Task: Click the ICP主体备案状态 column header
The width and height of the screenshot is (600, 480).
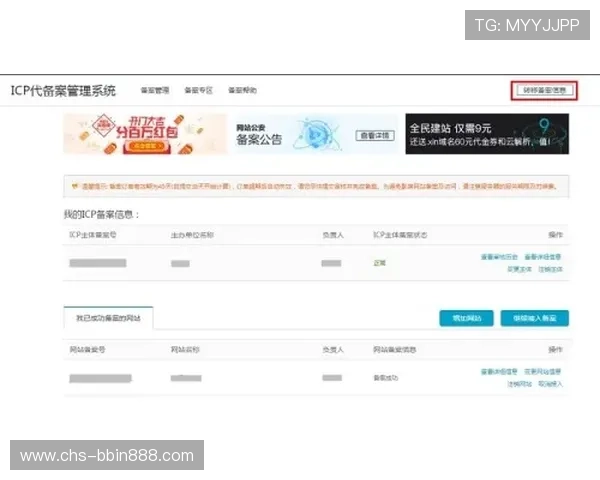Action: click(x=400, y=235)
